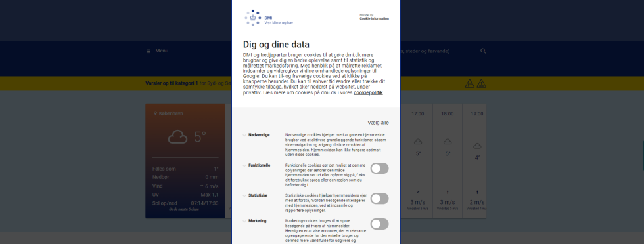Click the search magnifier icon

point(483,51)
